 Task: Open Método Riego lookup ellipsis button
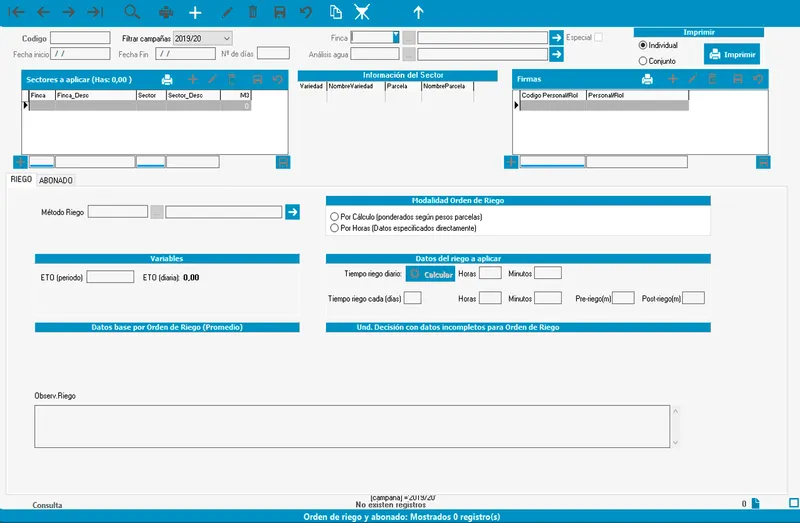[157, 212]
